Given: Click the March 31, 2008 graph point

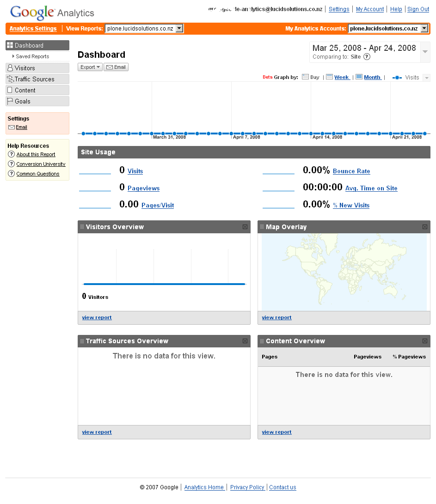Looking at the screenshot, I should (x=152, y=134).
